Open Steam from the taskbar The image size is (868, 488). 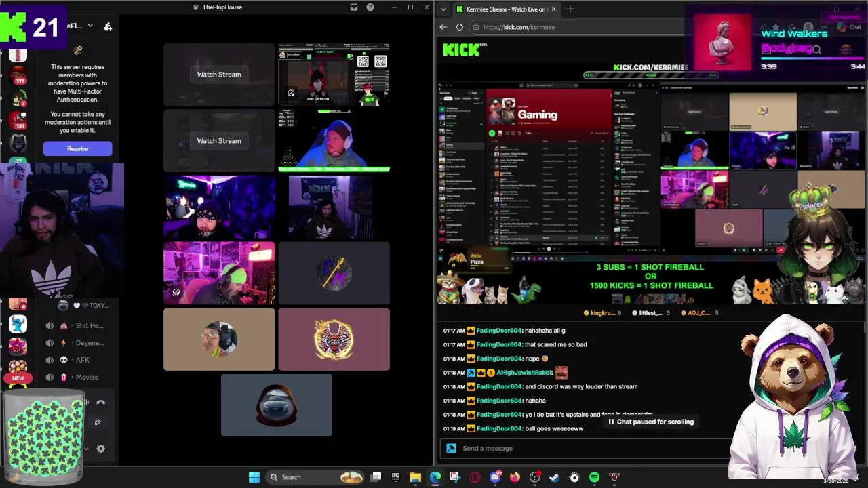pos(555,477)
